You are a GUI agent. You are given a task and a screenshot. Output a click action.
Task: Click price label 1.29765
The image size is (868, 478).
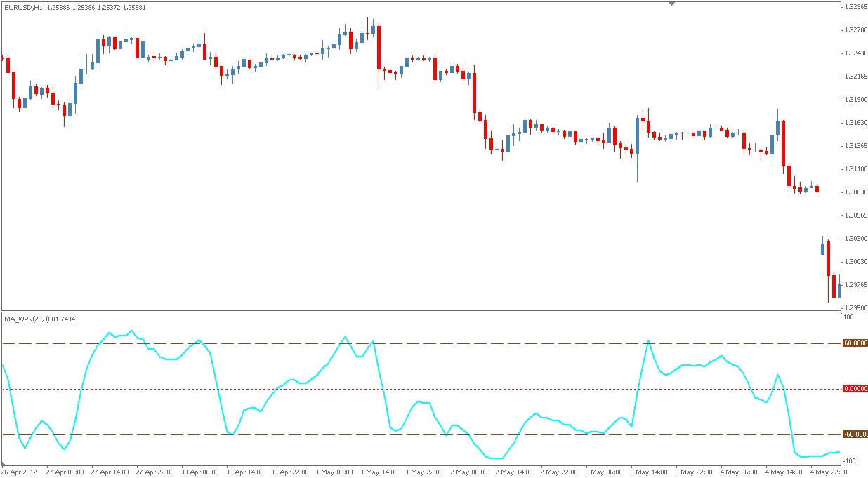click(x=856, y=285)
